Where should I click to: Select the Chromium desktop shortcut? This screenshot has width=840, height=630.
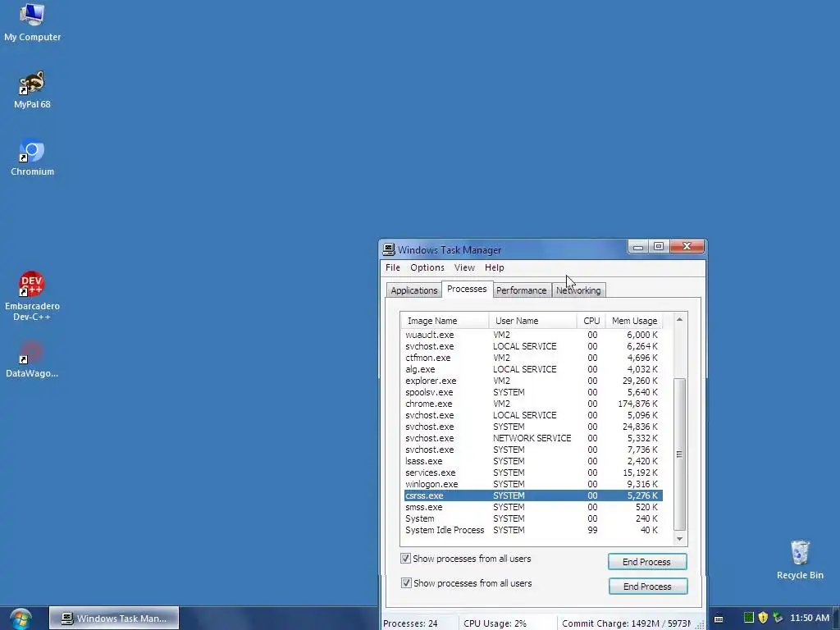click(x=32, y=157)
